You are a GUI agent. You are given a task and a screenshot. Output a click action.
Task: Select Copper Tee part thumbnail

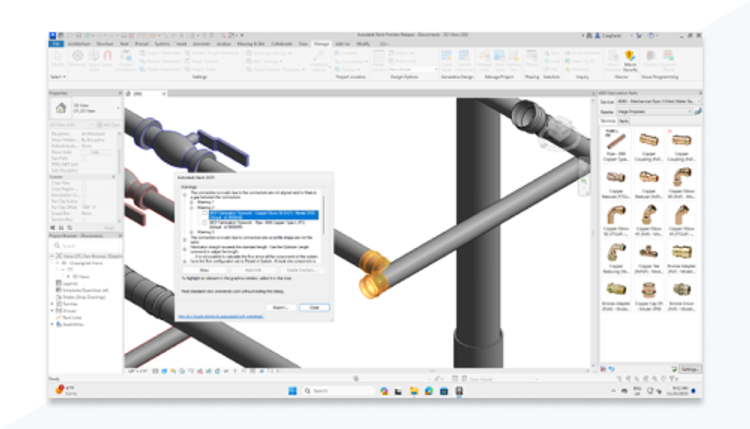pyautogui.click(x=648, y=257)
